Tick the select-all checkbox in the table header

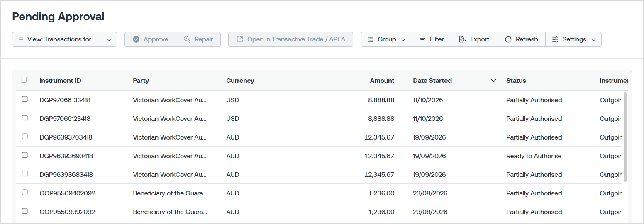click(24, 80)
